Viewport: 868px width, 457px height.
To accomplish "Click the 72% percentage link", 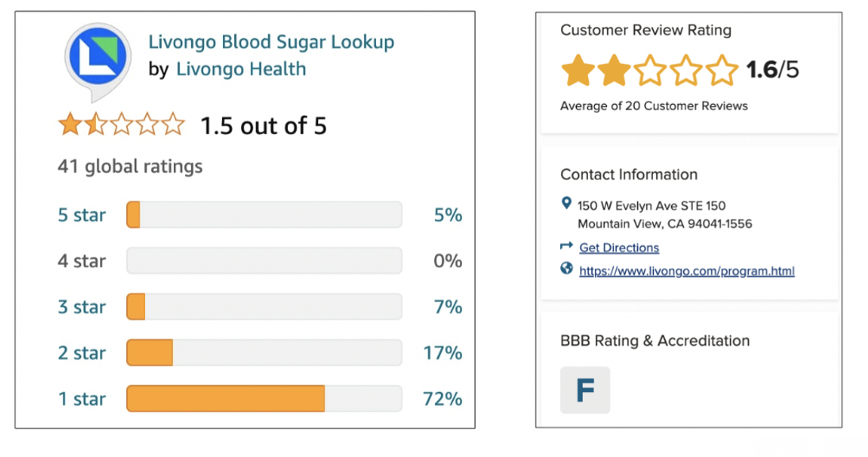I will 443,399.
